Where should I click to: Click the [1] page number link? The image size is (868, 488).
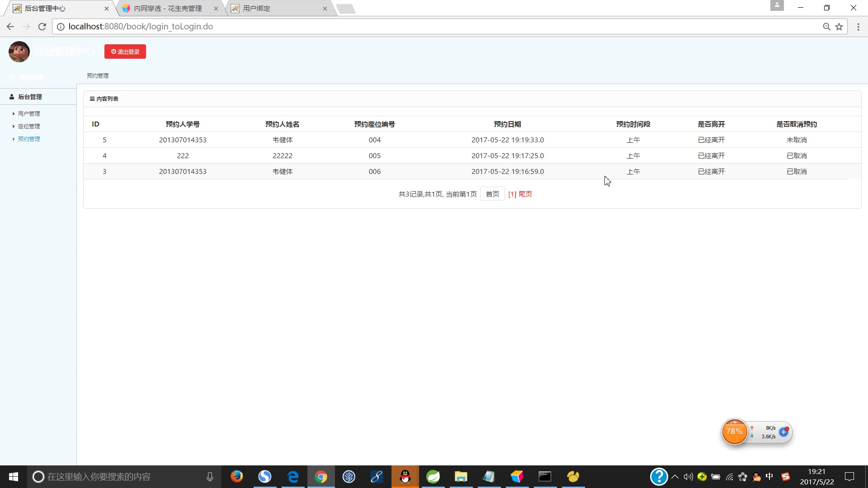(x=512, y=194)
